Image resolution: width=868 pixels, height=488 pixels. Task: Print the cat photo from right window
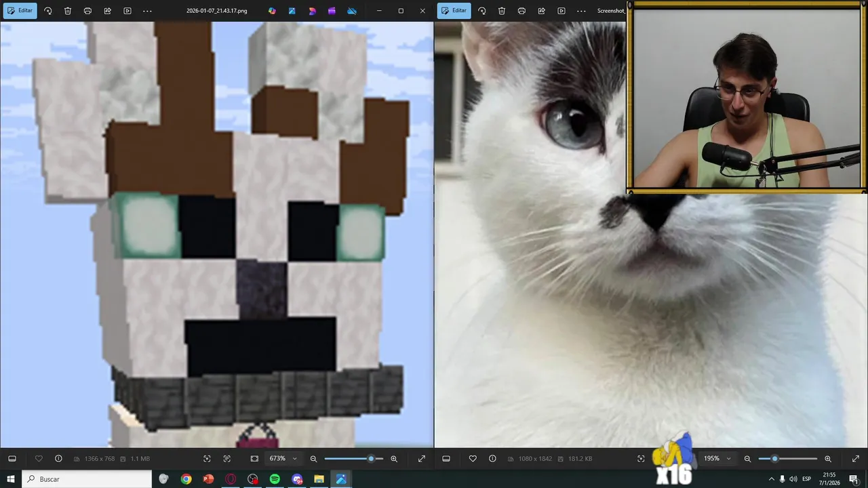(521, 11)
